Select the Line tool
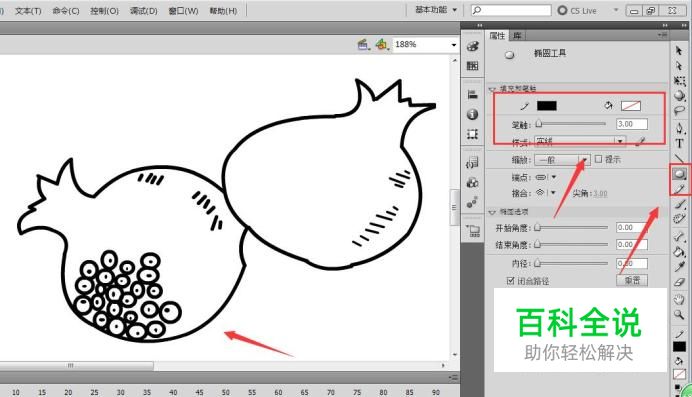 tap(679, 158)
